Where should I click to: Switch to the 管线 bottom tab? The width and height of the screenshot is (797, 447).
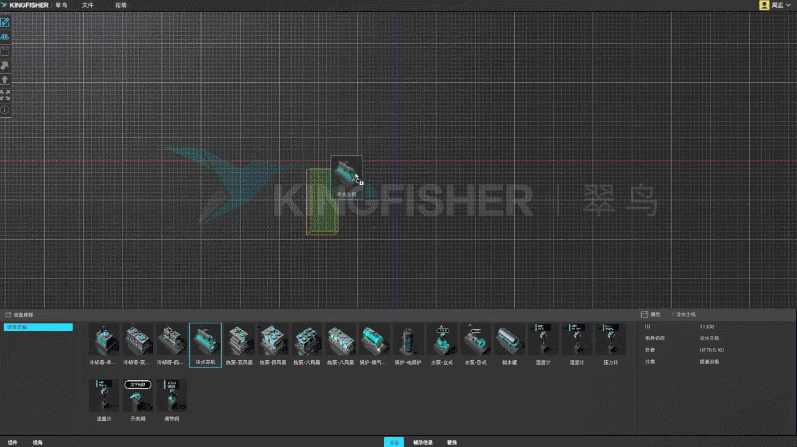coord(452,442)
